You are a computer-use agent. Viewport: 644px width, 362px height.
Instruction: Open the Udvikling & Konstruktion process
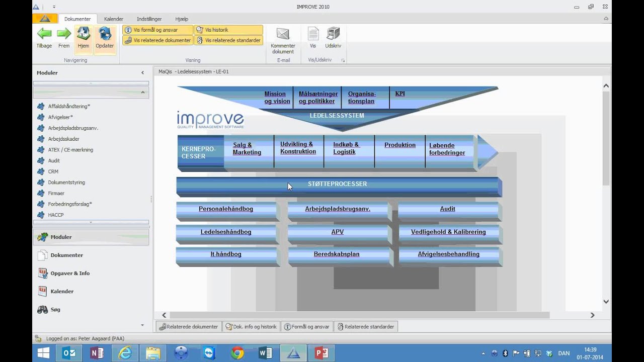pos(298,148)
